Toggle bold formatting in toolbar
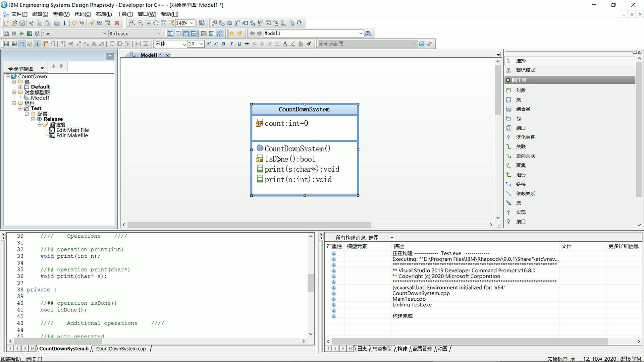The height and width of the screenshot is (362, 644). click(223, 43)
